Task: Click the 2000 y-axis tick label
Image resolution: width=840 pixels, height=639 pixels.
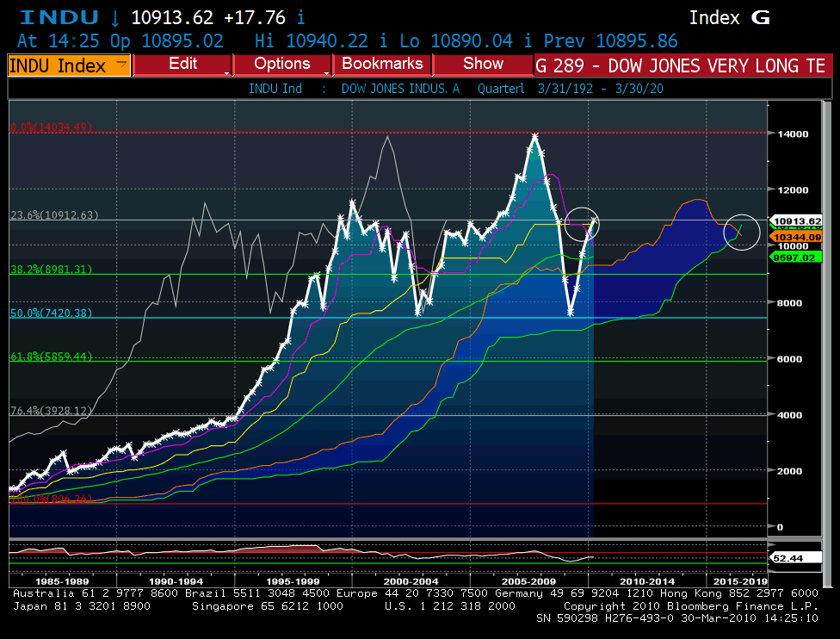Action: [x=789, y=471]
